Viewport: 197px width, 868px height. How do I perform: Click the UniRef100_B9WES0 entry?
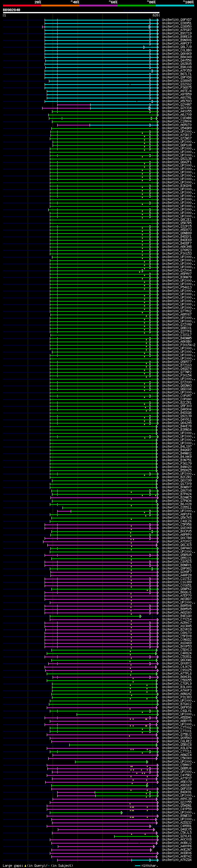click(x=177, y=816)
